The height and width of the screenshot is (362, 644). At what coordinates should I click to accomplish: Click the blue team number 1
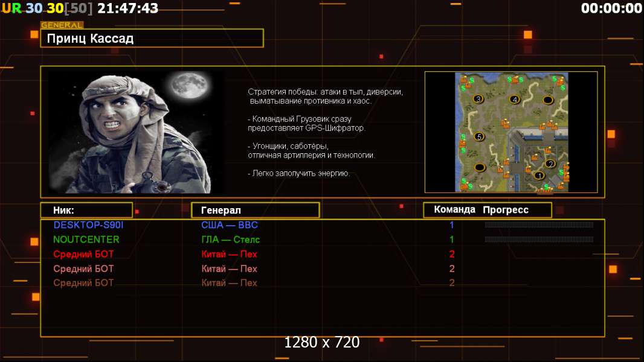452,224
